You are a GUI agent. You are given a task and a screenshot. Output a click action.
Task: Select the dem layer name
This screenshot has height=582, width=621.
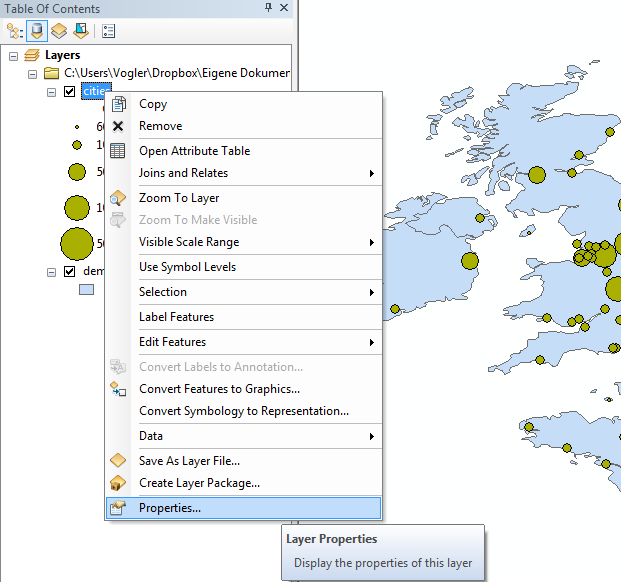pos(93,271)
